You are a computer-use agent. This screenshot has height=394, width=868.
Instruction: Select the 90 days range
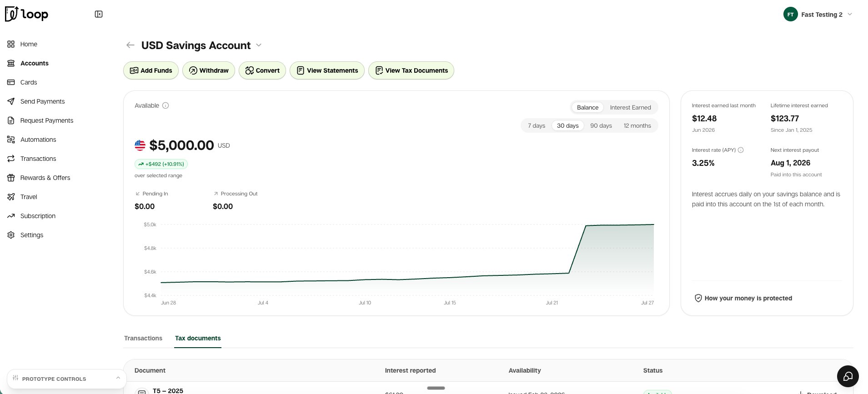point(601,125)
